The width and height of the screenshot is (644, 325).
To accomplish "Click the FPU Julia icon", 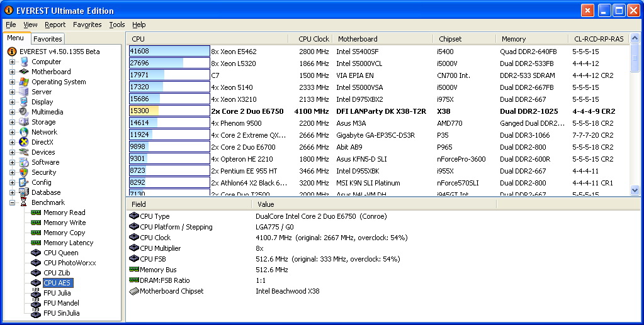I will pos(36,293).
